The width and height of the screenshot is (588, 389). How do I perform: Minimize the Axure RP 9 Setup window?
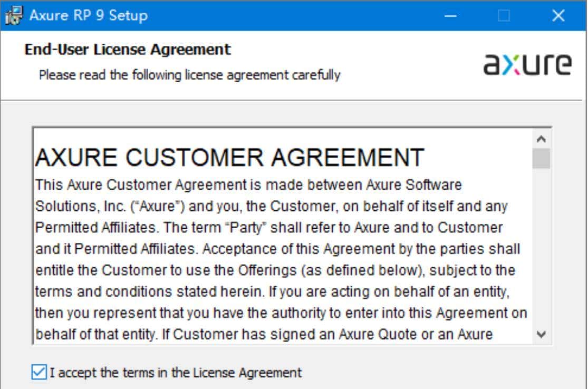click(451, 16)
